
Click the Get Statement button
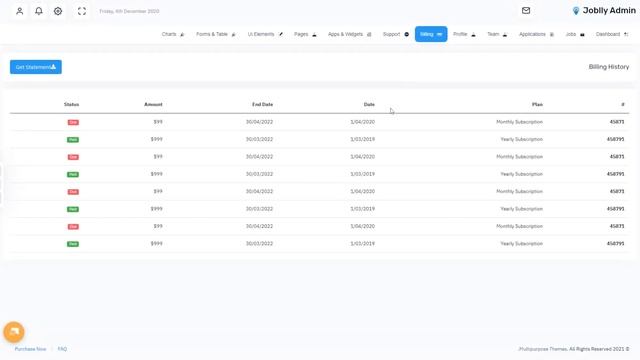[36, 67]
